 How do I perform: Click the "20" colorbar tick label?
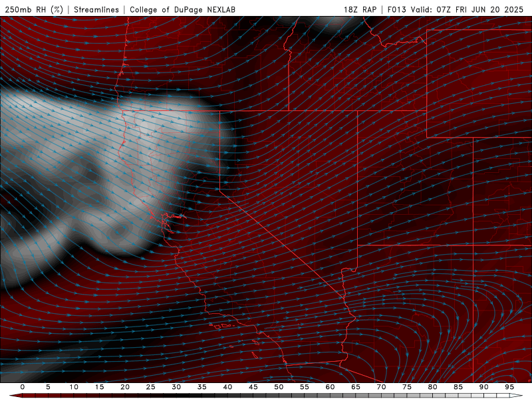point(125,387)
